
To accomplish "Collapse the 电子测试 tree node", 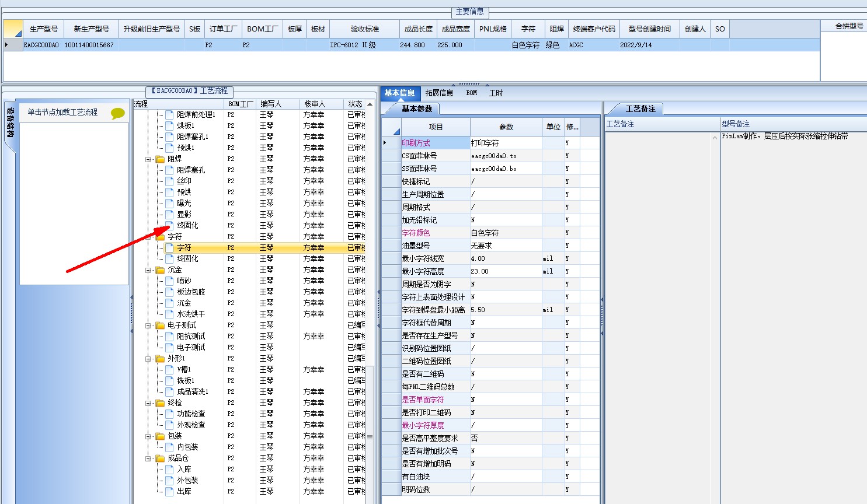I will click(148, 325).
